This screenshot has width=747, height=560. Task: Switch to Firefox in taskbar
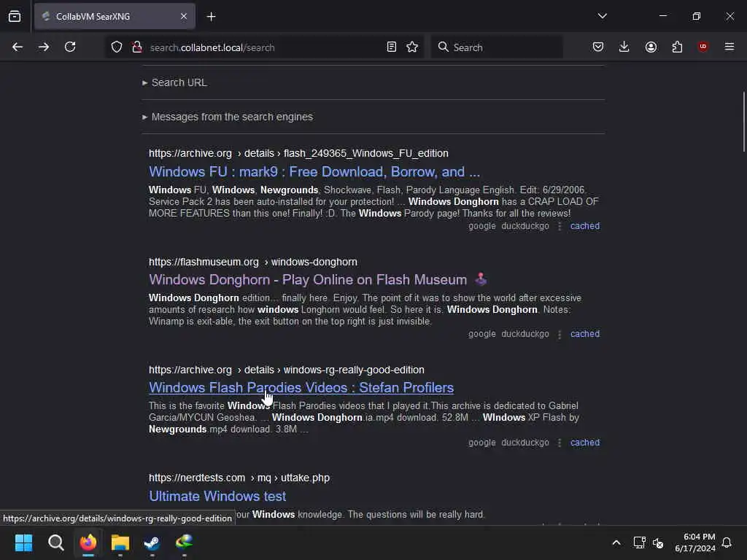88,542
